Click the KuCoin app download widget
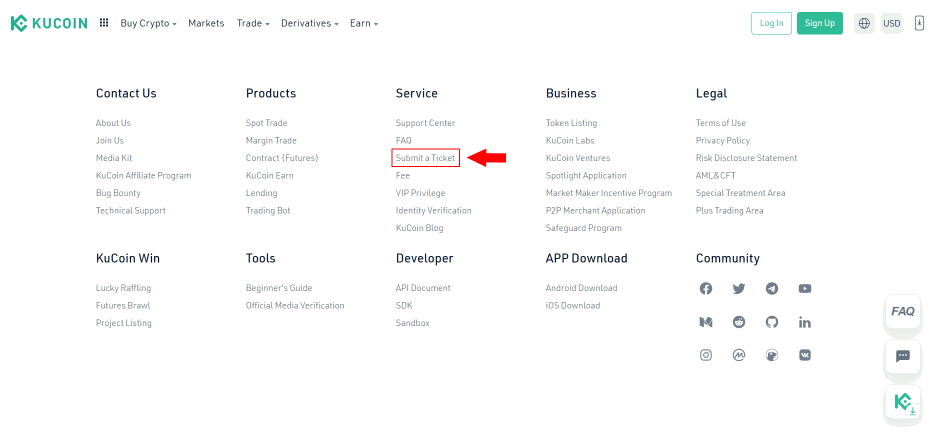The image size is (935, 433). pos(902,402)
